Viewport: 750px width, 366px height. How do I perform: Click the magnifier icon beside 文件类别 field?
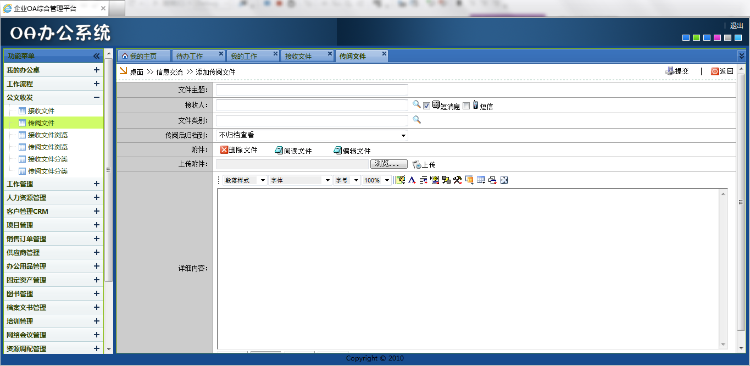point(417,120)
